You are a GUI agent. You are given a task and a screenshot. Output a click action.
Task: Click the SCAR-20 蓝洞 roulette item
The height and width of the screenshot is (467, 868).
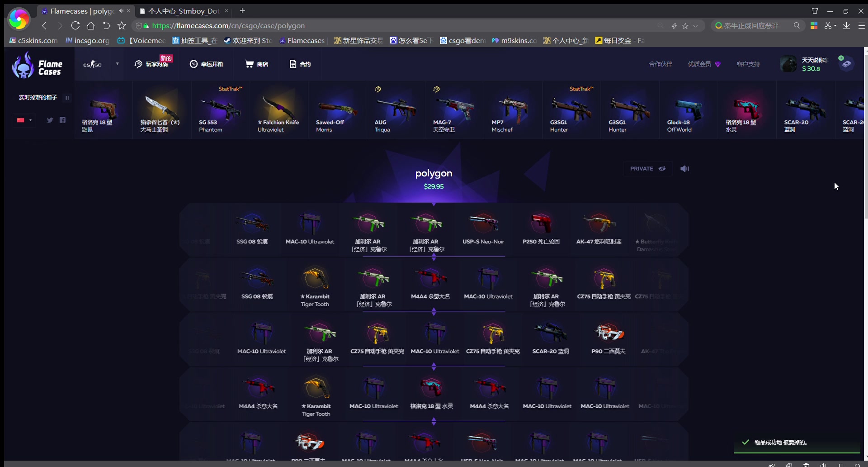tap(551, 339)
